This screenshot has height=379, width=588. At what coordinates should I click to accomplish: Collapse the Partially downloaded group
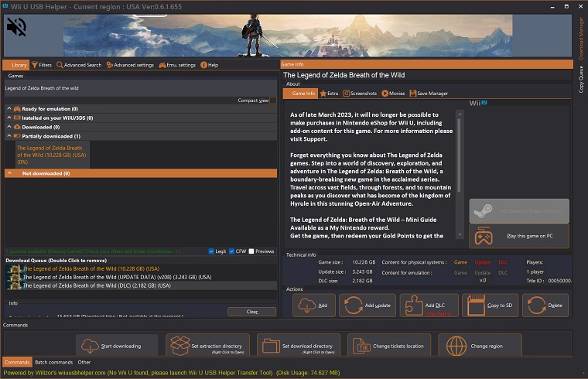(9, 135)
